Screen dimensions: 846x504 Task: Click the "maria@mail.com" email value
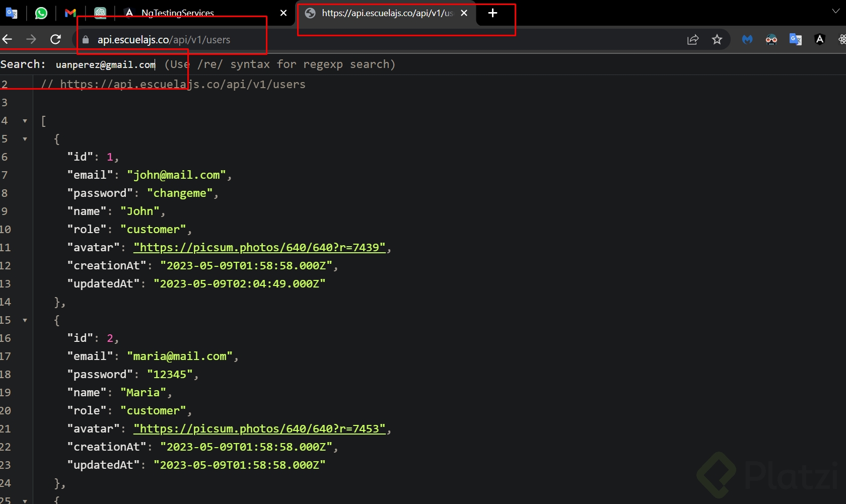(x=180, y=356)
